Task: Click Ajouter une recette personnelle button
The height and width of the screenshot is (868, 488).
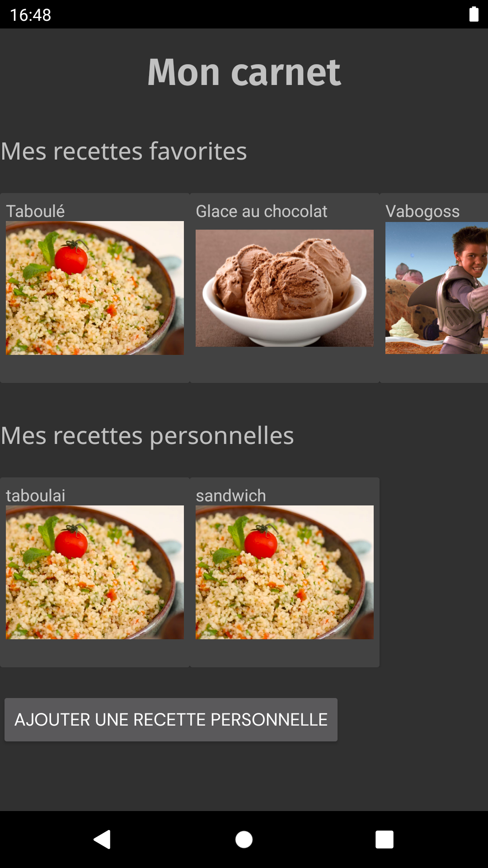Action: 171,720
